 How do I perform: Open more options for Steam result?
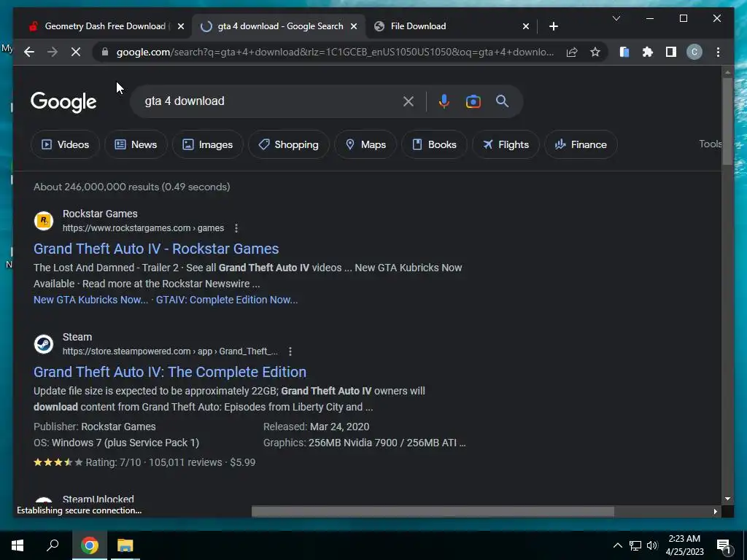click(290, 351)
